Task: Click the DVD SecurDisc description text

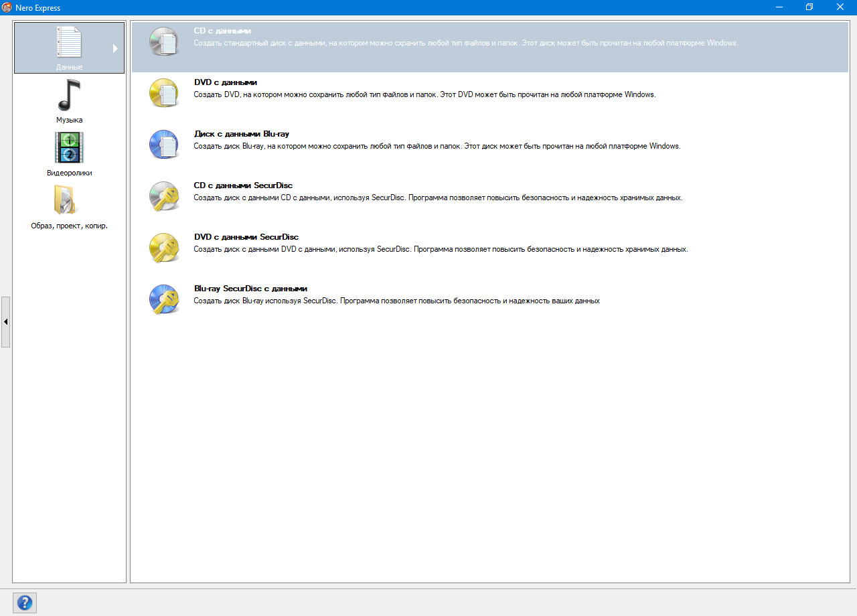Action: pos(441,249)
